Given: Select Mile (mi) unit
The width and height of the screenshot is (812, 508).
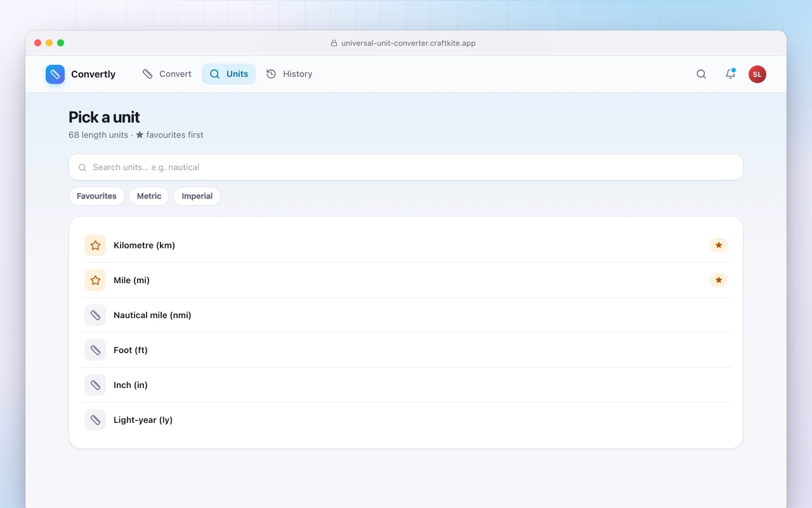Looking at the screenshot, I should (x=406, y=280).
